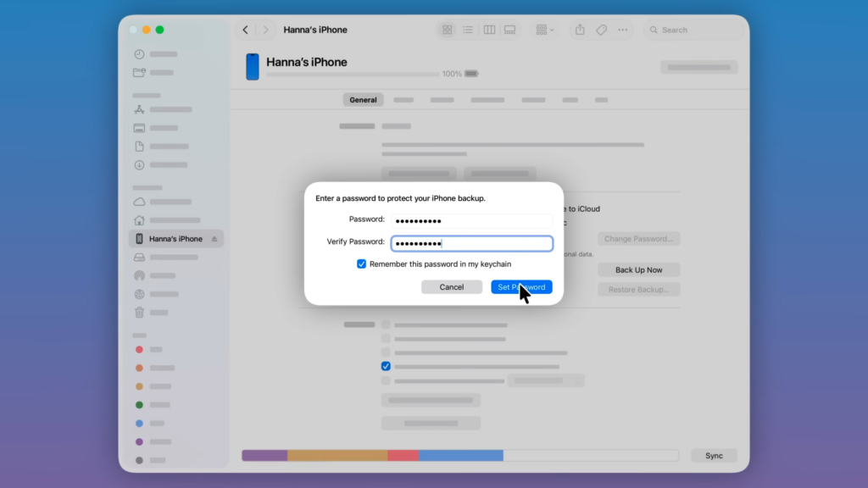The image size is (868, 488).
Task: Open the Share toolbar icon
Action: [x=580, y=30]
